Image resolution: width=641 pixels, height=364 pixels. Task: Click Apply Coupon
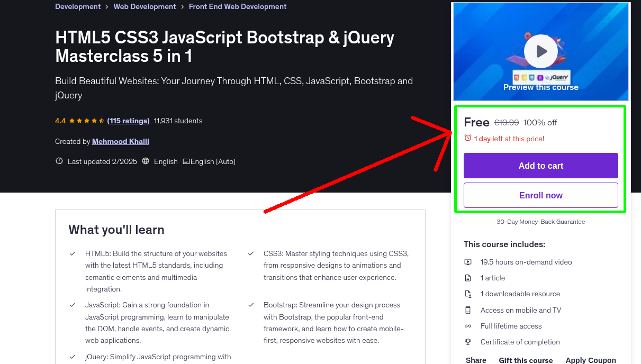point(591,360)
